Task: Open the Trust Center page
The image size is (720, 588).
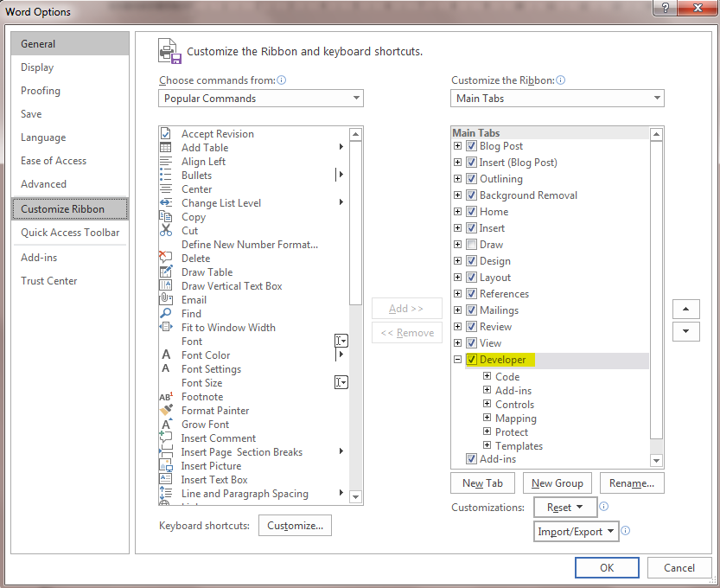Action: coord(70,281)
